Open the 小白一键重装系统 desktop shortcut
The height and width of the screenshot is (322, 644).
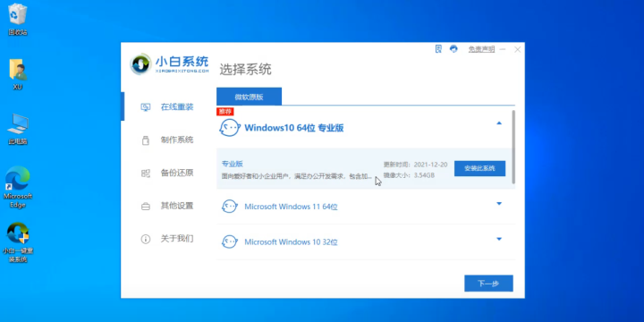[x=18, y=242]
